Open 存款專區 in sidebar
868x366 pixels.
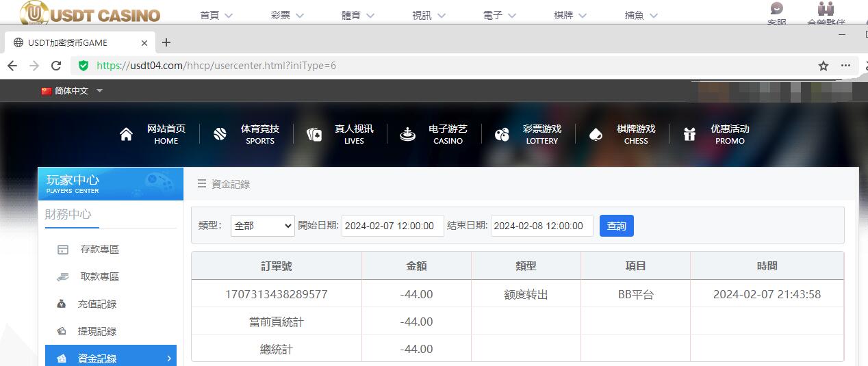pos(100,250)
